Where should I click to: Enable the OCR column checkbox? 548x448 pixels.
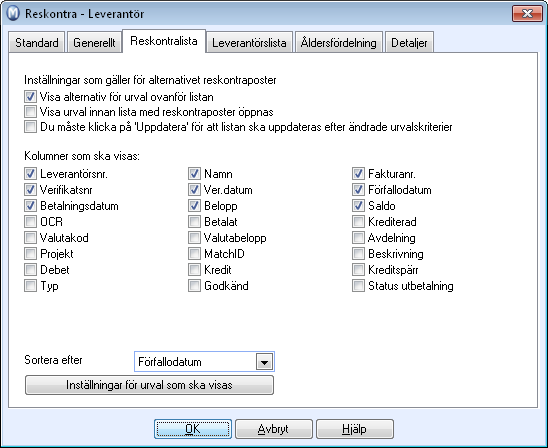click(x=30, y=222)
